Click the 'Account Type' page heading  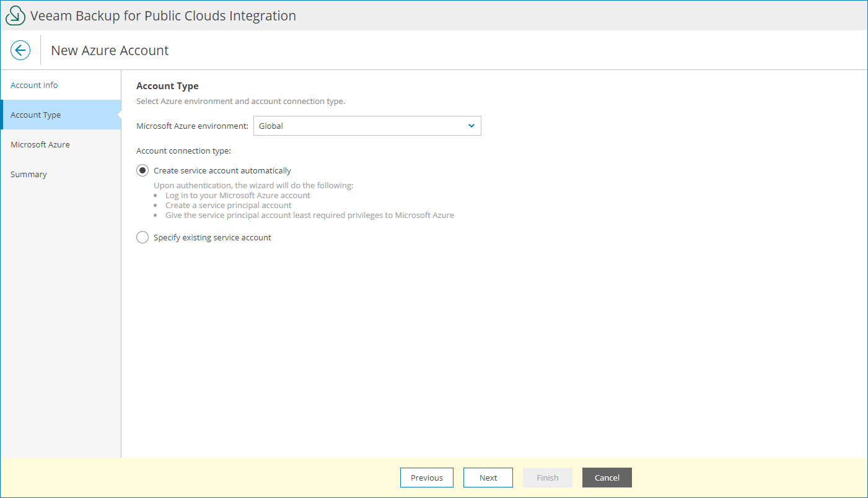coord(167,85)
